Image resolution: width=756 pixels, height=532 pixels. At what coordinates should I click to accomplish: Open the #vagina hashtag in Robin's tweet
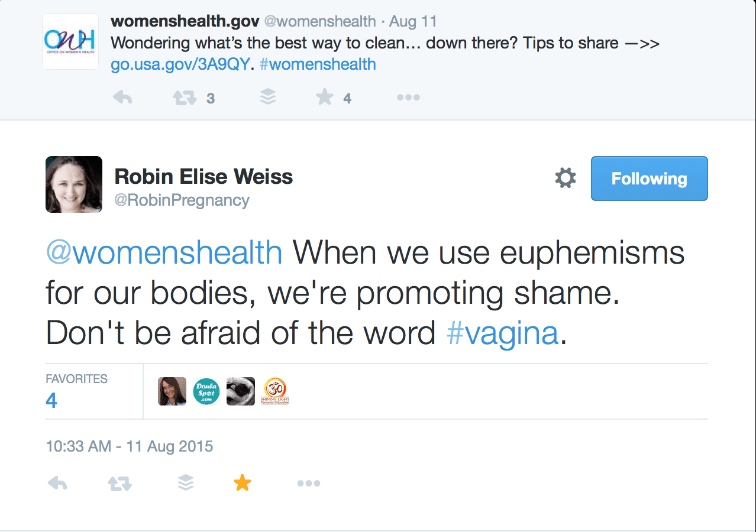click(502, 333)
